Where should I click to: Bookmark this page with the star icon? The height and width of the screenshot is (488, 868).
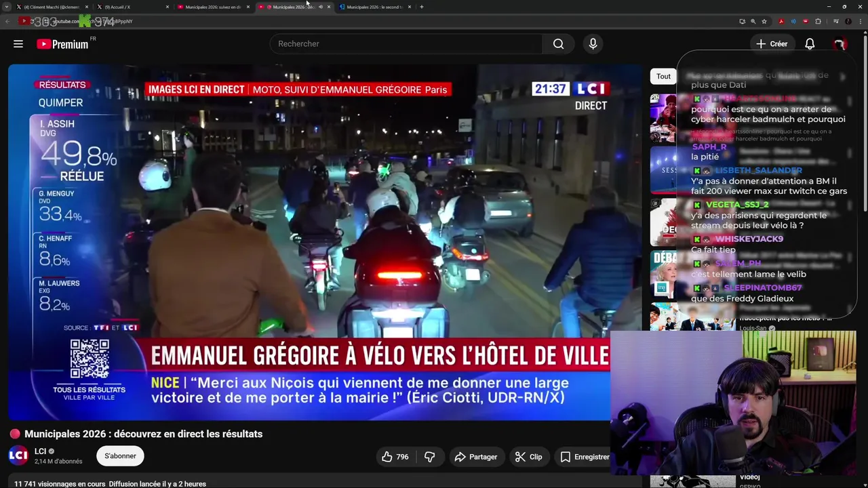(764, 22)
